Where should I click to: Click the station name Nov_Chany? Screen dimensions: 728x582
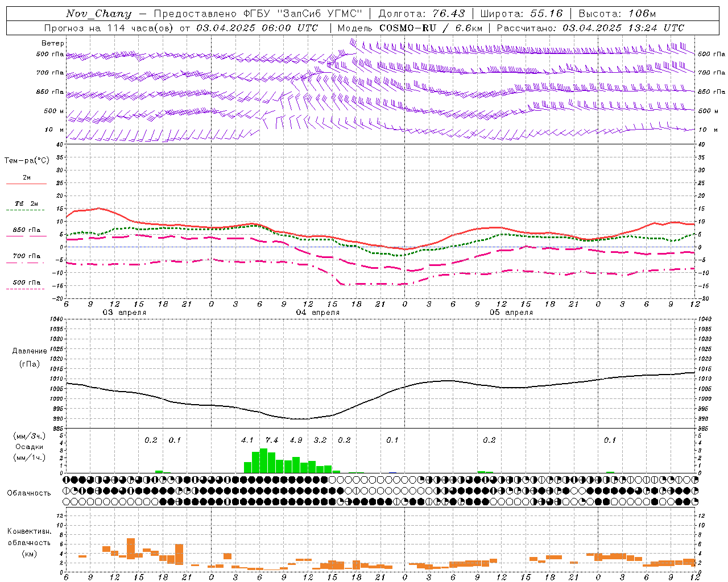(x=98, y=14)
